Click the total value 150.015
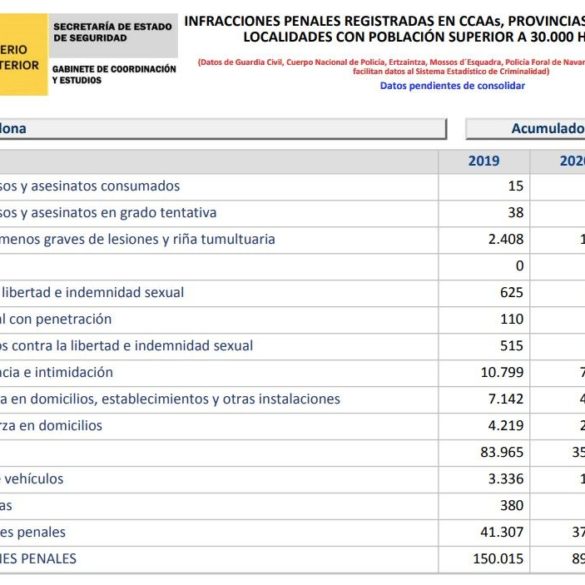Screen dimensions: 585x585 tap(498, 559)
